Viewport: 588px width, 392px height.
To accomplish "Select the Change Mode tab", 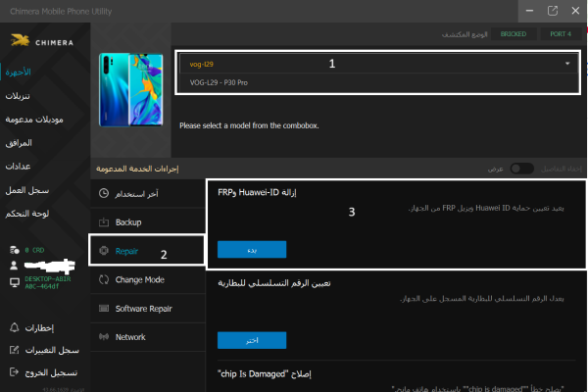I will click(x=148, y=279).
